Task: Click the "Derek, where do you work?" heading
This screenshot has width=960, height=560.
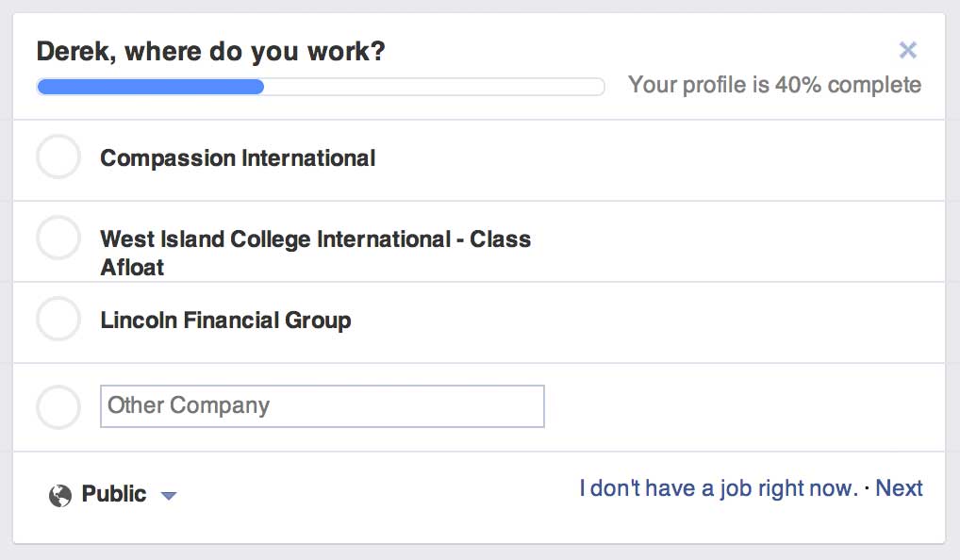Action: click(210, 52)
